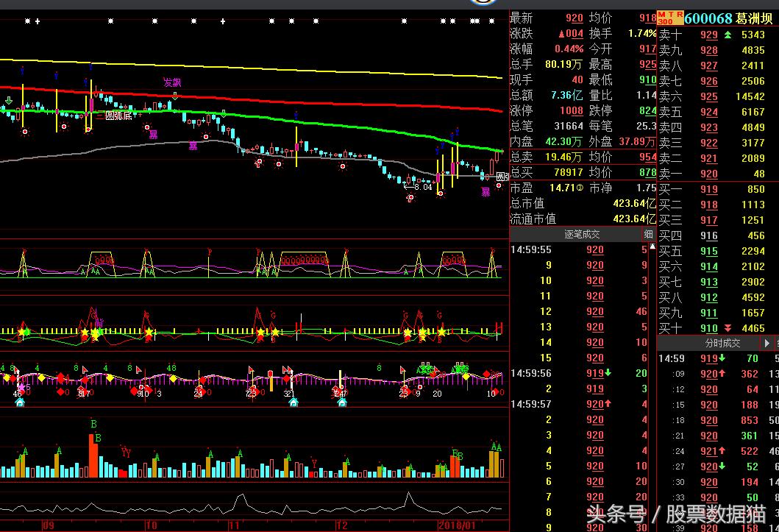Click the 8.04 low price marker
The height and width of the screenshot is (532, 779).
point(418,187)
